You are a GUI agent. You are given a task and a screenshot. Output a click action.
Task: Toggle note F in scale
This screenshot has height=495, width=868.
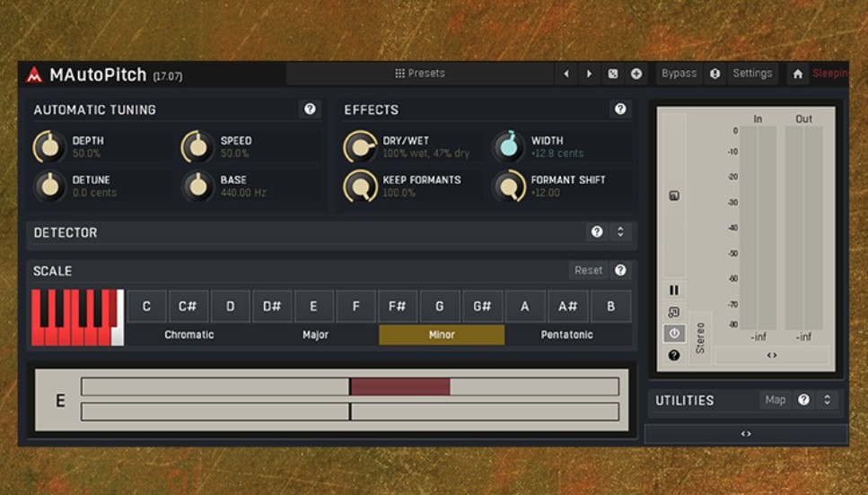click(356, 307)
